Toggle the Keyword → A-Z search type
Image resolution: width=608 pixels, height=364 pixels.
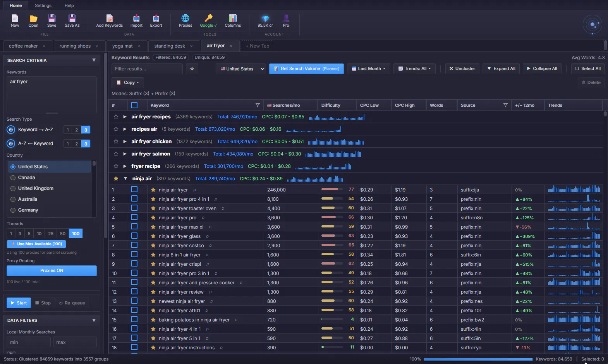pyautogui.click(x=11, y=130)
